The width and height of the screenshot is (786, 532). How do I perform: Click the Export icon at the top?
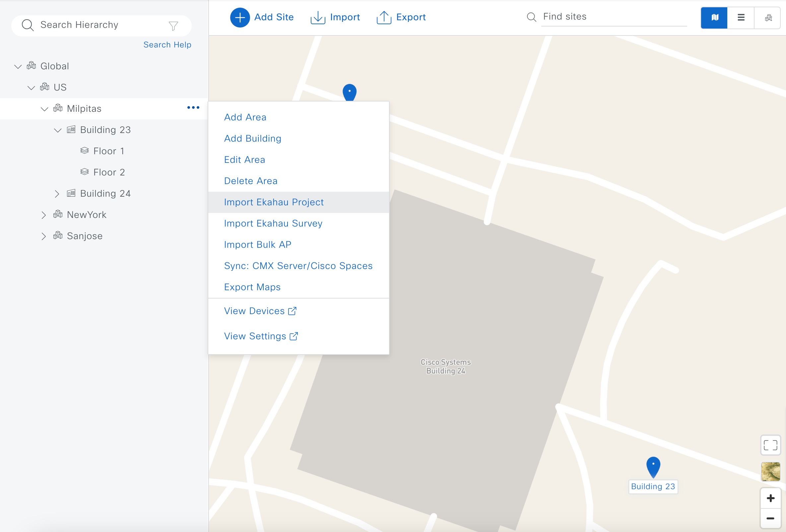click(x=383, y=17)
